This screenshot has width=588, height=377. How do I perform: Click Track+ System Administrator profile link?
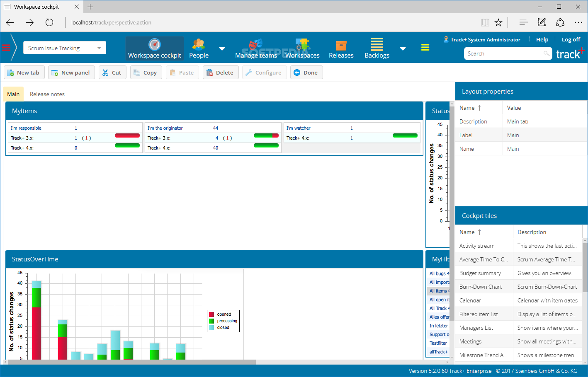[486, 39]
